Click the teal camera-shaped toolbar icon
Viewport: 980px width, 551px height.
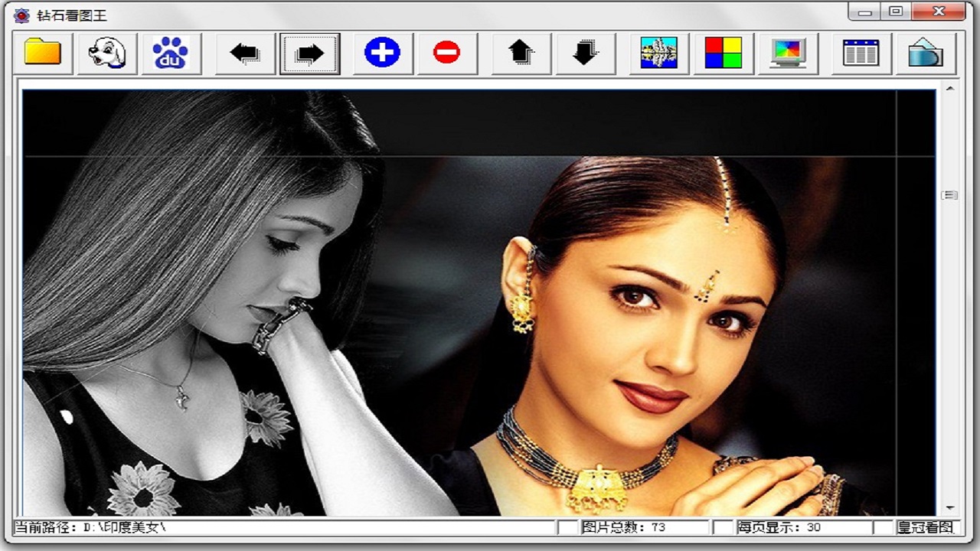(x=926, y=53)
